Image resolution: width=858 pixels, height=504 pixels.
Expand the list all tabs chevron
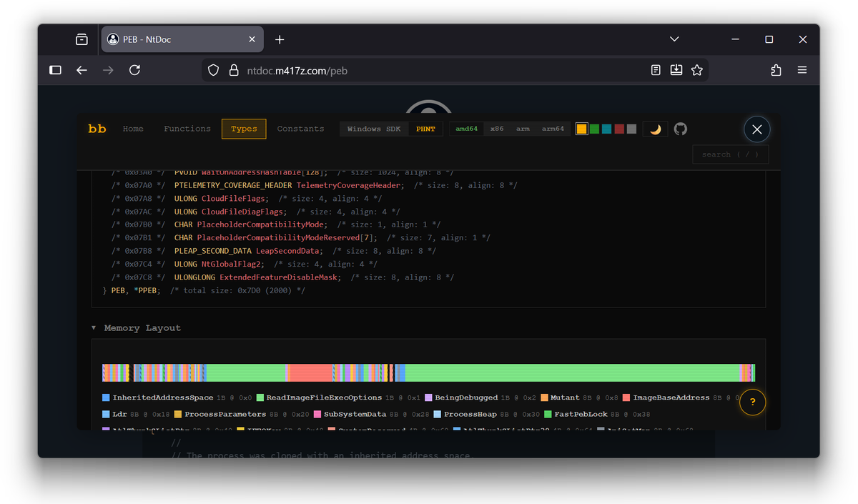(x=674, y=39)
